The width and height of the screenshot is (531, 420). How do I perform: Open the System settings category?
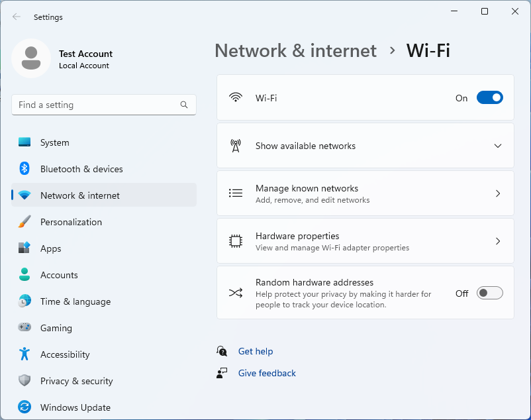click(x=104, y=142)
